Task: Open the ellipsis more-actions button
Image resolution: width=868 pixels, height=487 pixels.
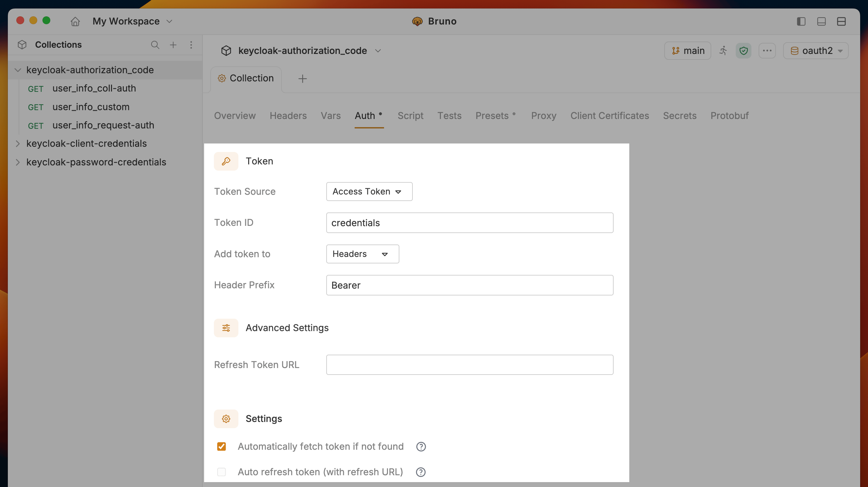Action: 767,51
